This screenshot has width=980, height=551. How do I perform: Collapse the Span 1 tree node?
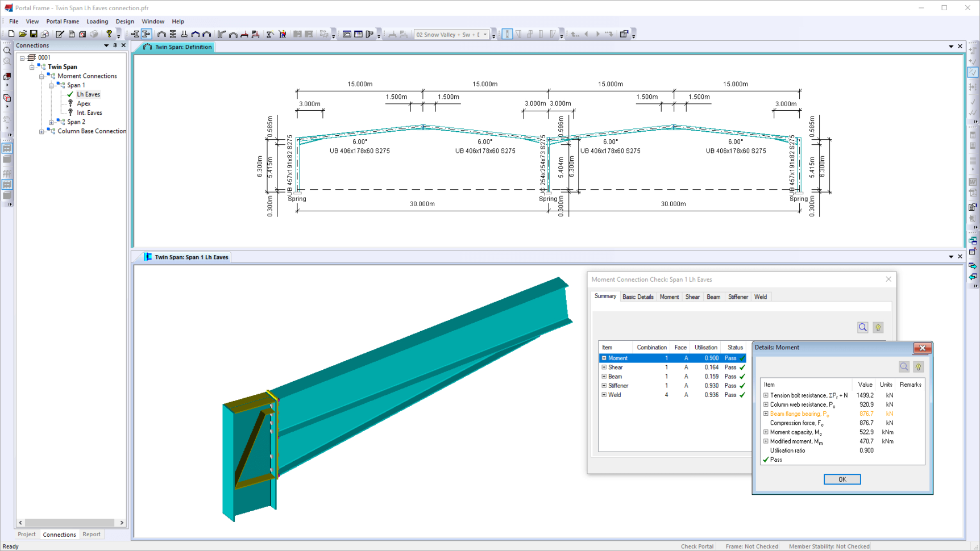pyautogui.click(x=51, y=85)
